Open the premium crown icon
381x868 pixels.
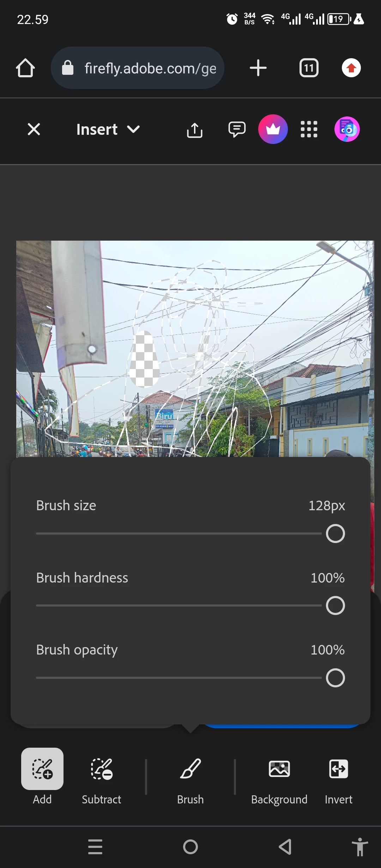click(273, 129)
